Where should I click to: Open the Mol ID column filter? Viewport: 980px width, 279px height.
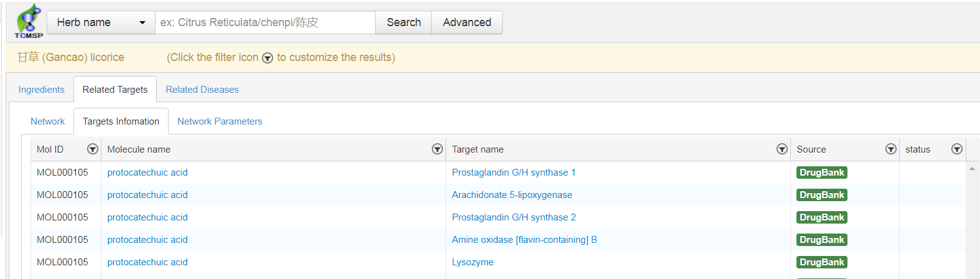(93, 149)
